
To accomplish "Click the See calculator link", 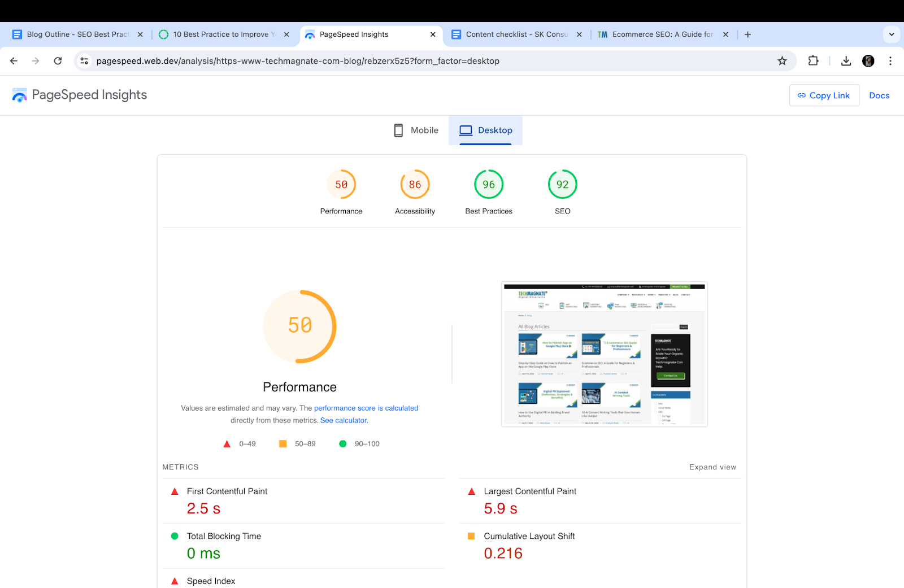I will pos(343,420).
